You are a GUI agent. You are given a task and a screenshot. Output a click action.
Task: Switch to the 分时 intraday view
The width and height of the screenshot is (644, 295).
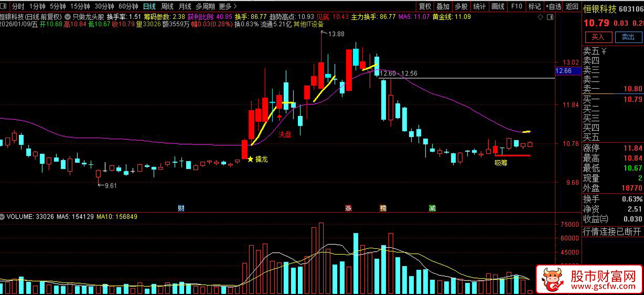(18, 6)
